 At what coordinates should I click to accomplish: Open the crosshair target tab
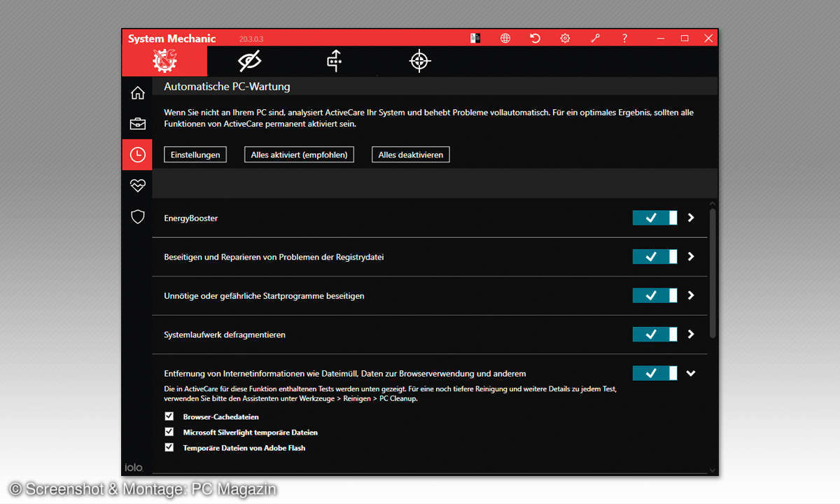(x=419, y=61)
